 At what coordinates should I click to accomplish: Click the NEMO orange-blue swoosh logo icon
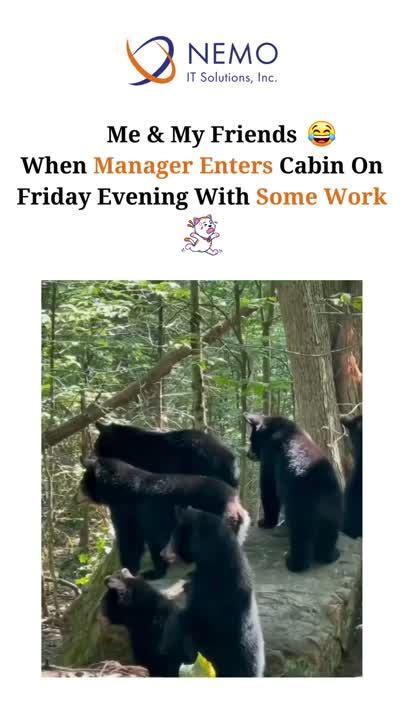[x=151, y=61]
